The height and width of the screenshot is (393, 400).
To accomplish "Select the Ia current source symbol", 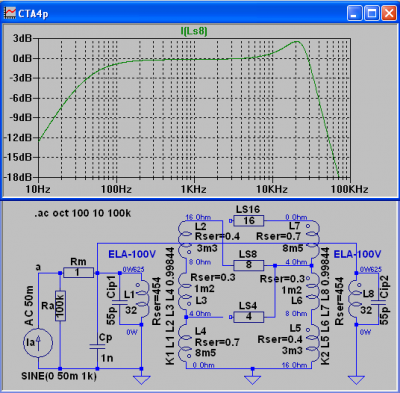I will pos(38,343).
